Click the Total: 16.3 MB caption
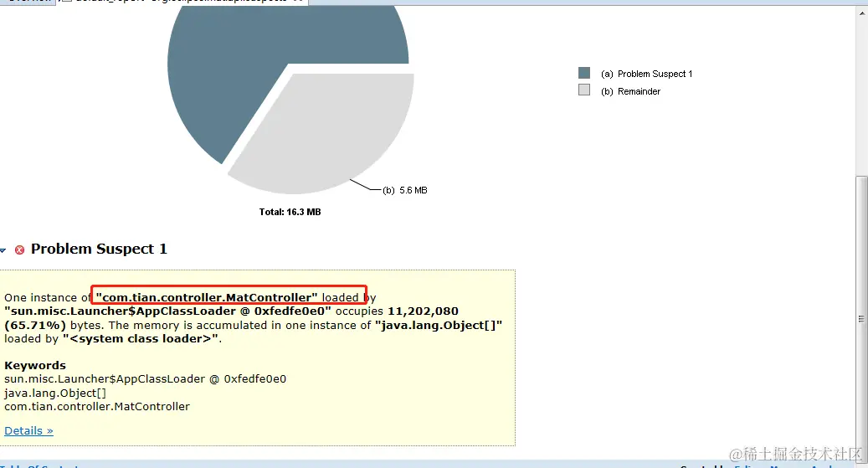868x468 pixels. pos(290,212)
